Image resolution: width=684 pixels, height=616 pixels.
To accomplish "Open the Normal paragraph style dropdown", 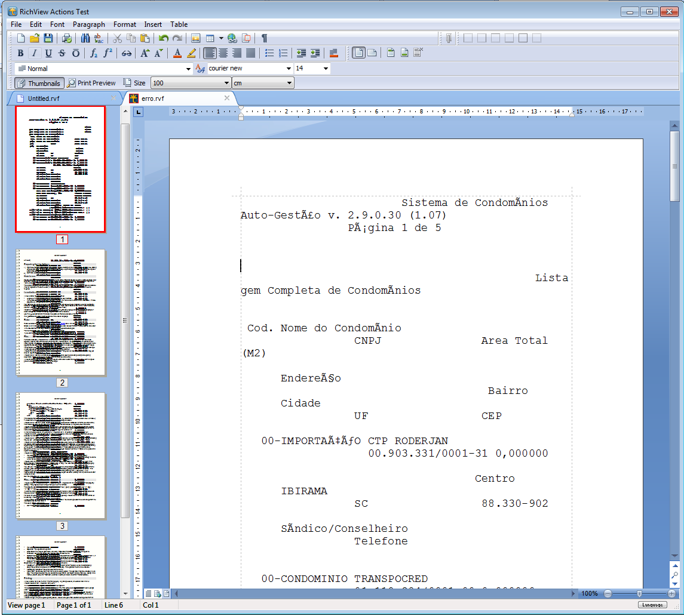I will click(188, 69).
